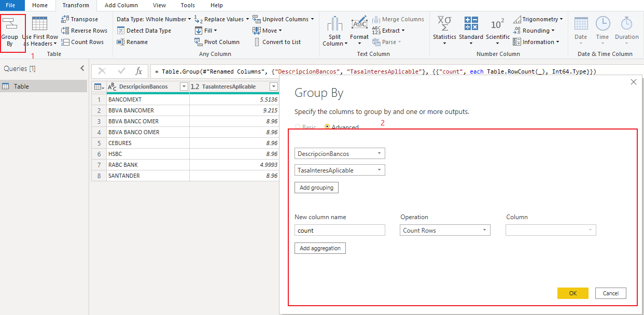Open the Data Type: Whole Number dropdown
Screen dimensions: 644x315
coord(153,19)
